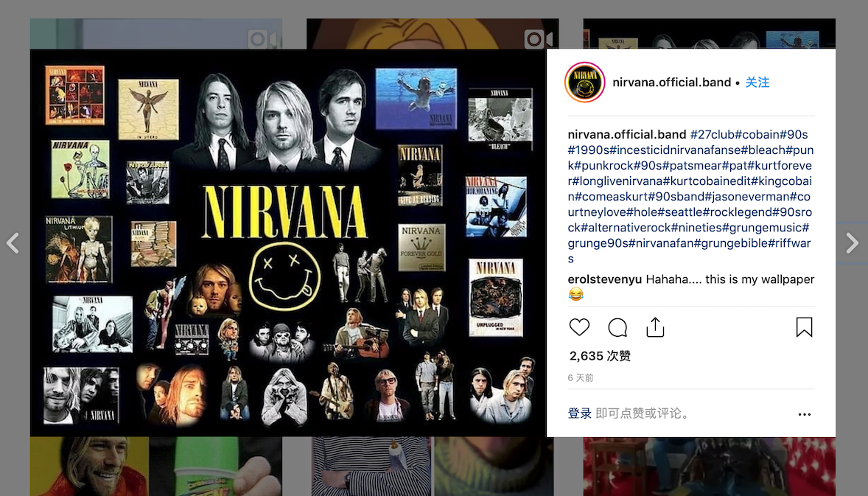Open background video post at top center
This screenshot has width=868, height=496.
click(x=433, y=34)
